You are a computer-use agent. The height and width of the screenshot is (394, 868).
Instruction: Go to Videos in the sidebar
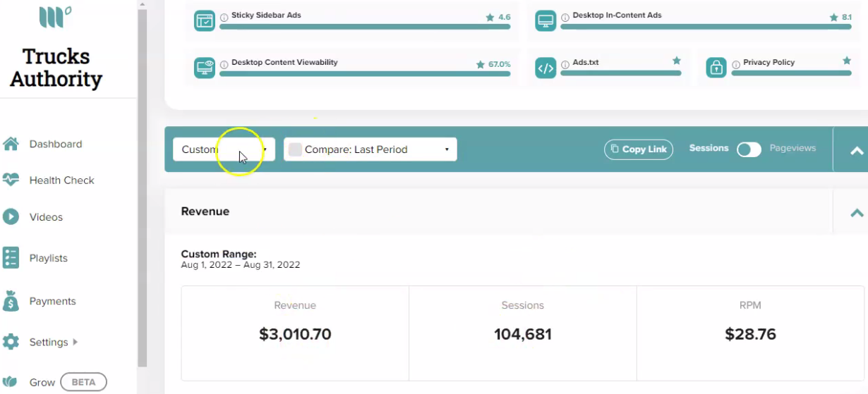[46, 217]
